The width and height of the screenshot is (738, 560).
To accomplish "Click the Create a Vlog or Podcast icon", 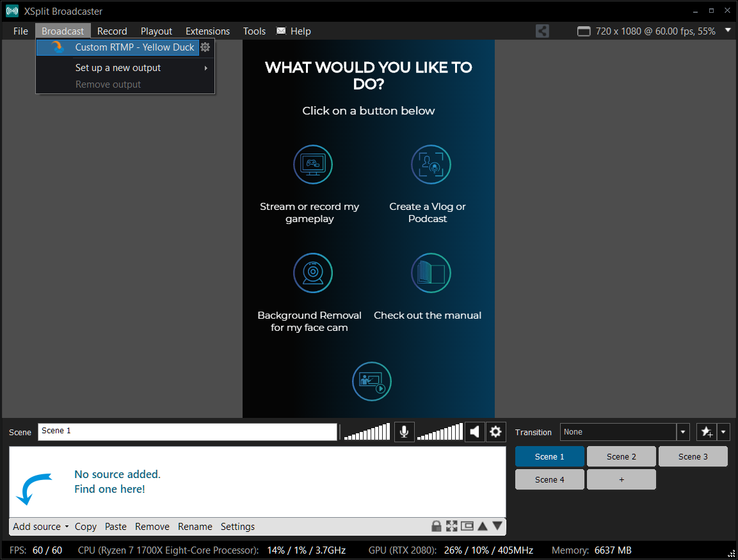I will (x=431, y=164).
